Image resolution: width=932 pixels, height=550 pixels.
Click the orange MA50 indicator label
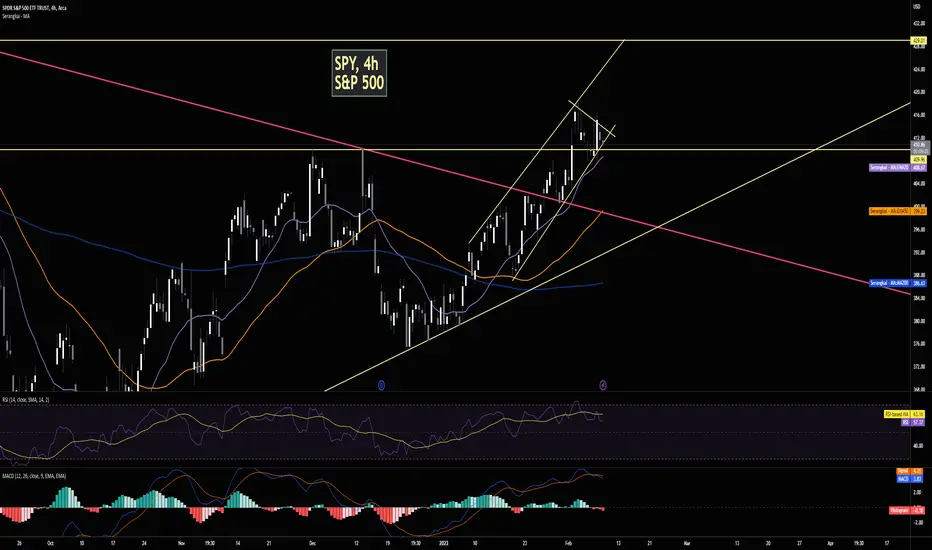(x=898, y=211)
